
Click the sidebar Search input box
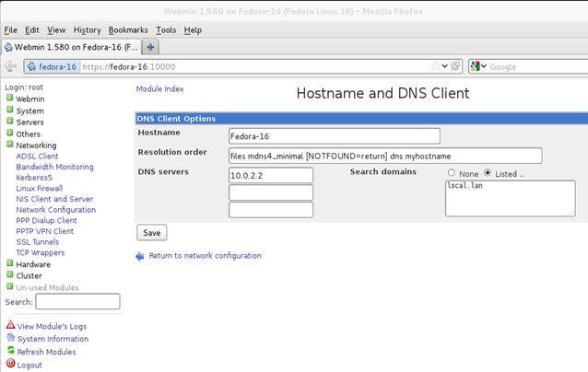(x=77, y=302)
